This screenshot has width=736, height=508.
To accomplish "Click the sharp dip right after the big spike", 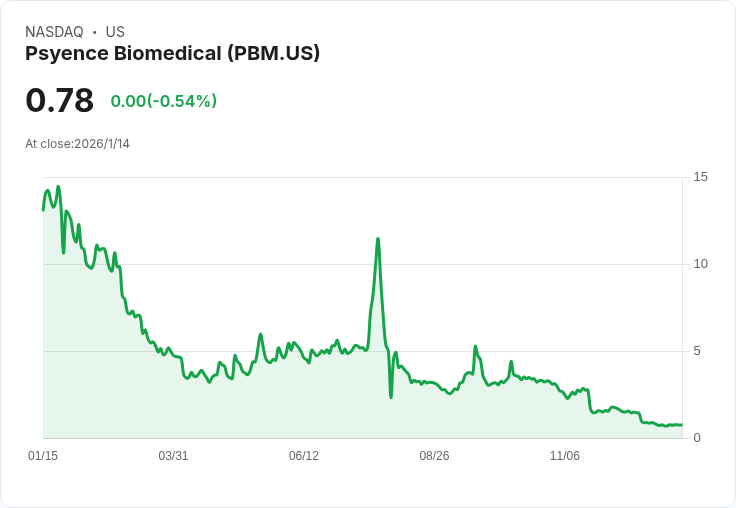I will pos(391,397).
